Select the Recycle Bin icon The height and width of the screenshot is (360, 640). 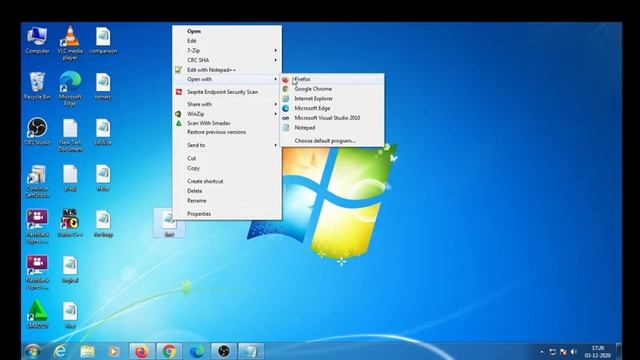click(x=37, y=86)
